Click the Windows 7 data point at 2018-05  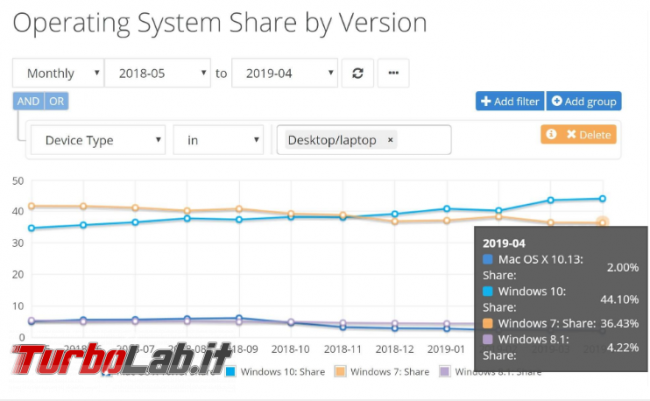click(x=32, y=206)
